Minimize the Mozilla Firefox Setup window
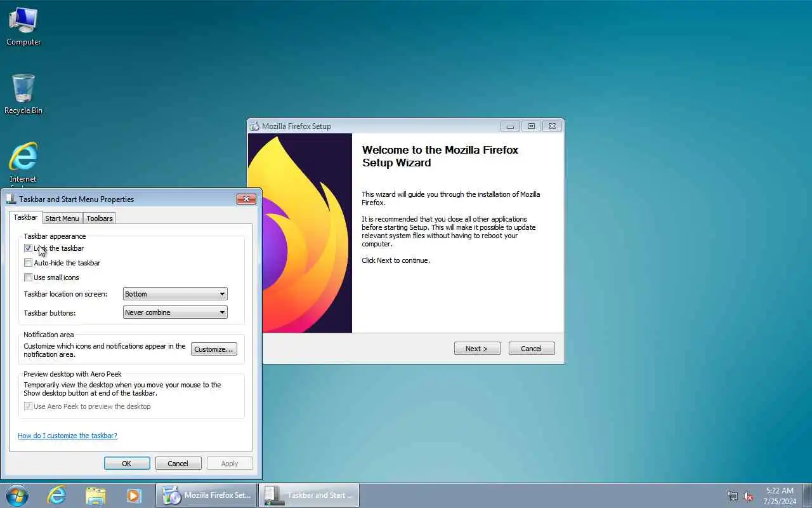This screenshot has width=812, height=508. coord(510,126)
